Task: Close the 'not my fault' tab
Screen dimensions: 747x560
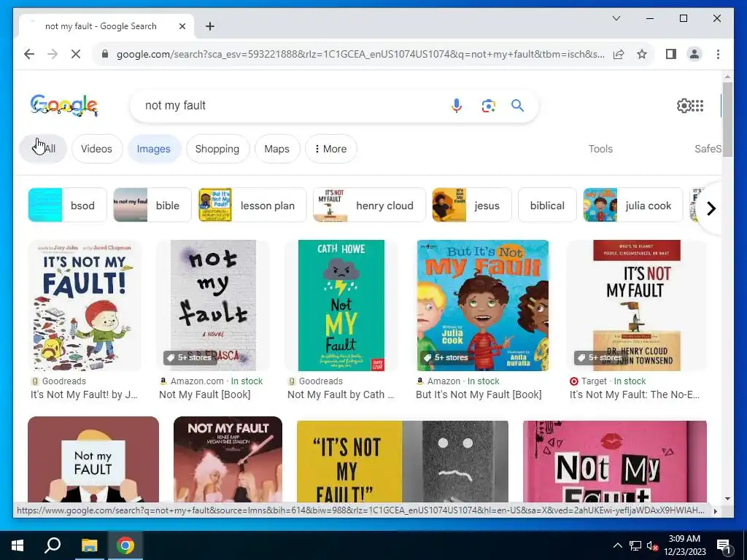Action: tap(182, 26)
